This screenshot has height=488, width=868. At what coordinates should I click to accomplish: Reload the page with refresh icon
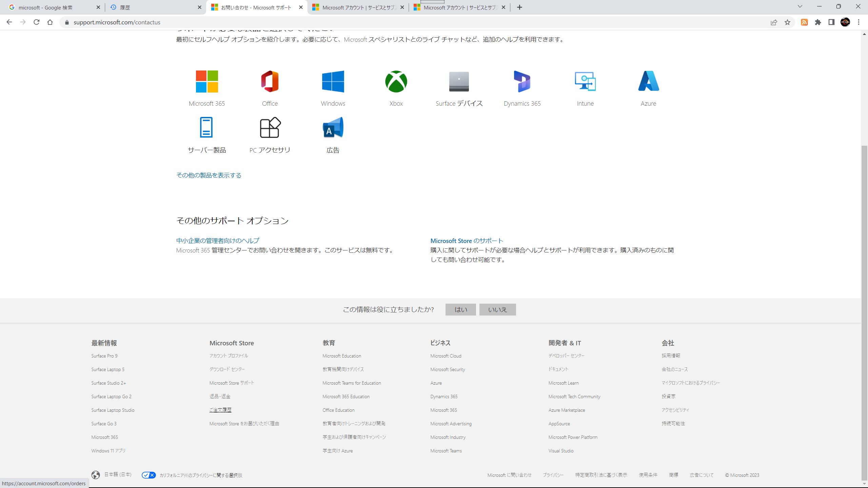coord(37,22)
